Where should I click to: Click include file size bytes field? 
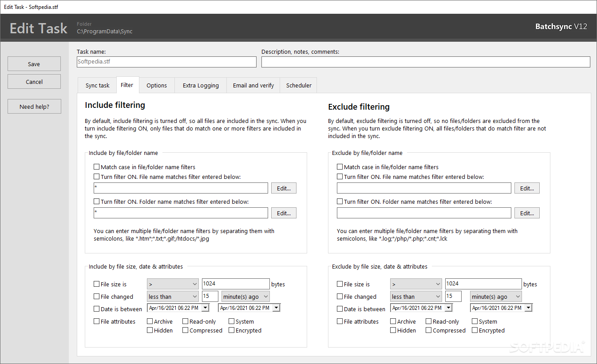click(236, 284)
